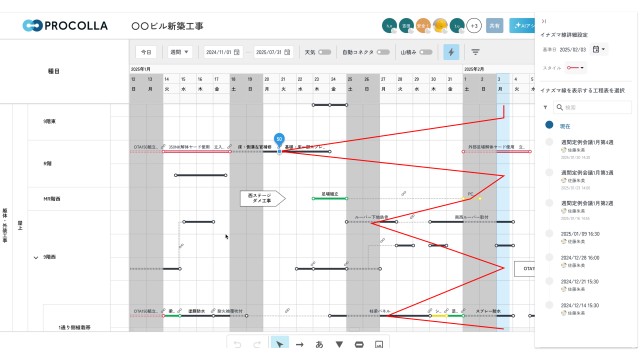Select the 週間定例会議1月第3週 radio option

(549, 173)
